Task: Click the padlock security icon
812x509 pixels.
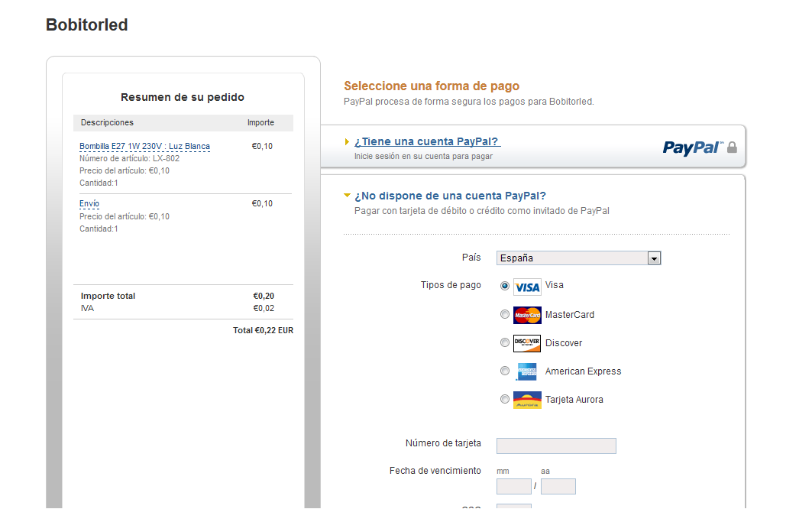Action: (x=732, y=147)
